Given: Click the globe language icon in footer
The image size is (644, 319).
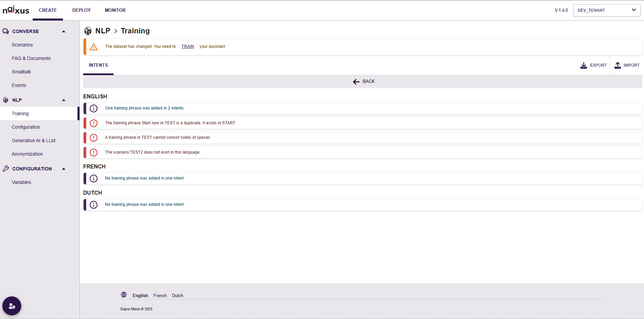Looking at the screenshot, I should click(x=124, y=295).
